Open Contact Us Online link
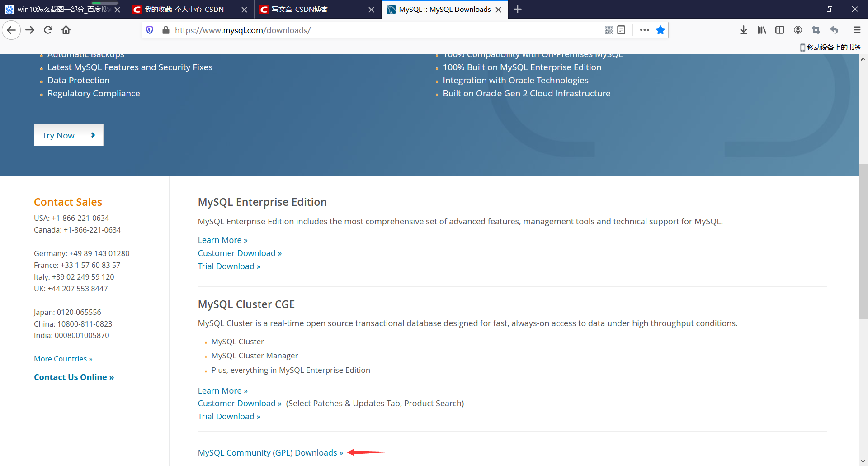The height and width of the screenshot is (466, 868). 74,377
